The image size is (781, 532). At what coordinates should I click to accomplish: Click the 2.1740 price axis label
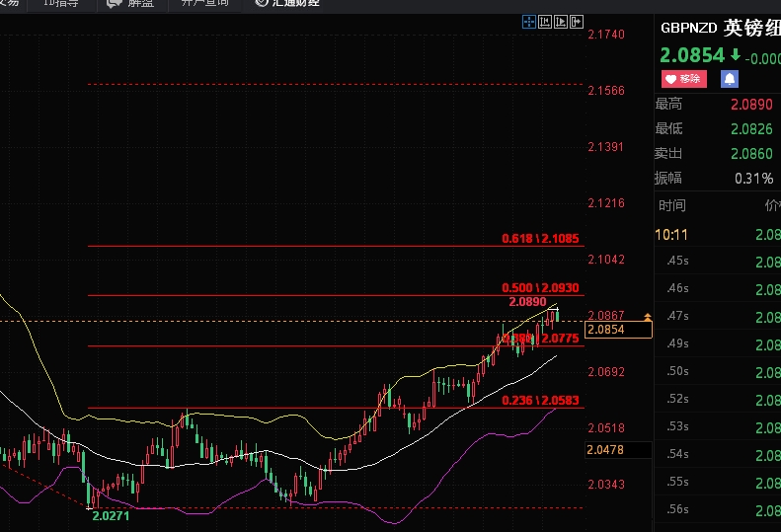[606, 35]
